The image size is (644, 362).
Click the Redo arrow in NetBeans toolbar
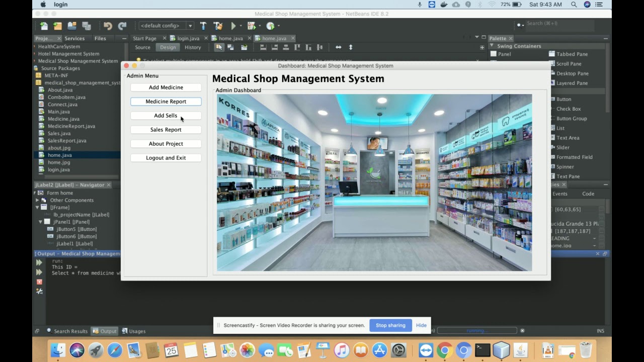[x=122, y=26]
